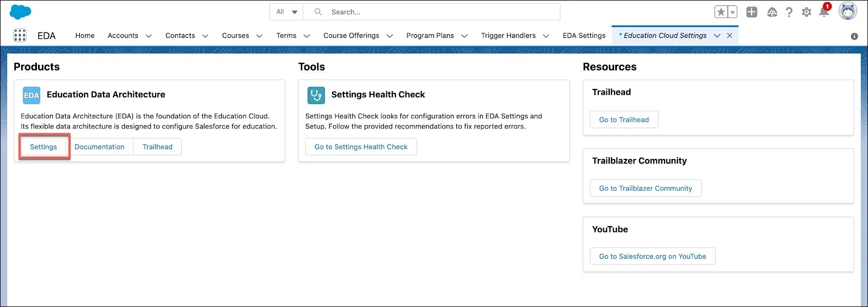Click the Trailhead card heading

611,92
